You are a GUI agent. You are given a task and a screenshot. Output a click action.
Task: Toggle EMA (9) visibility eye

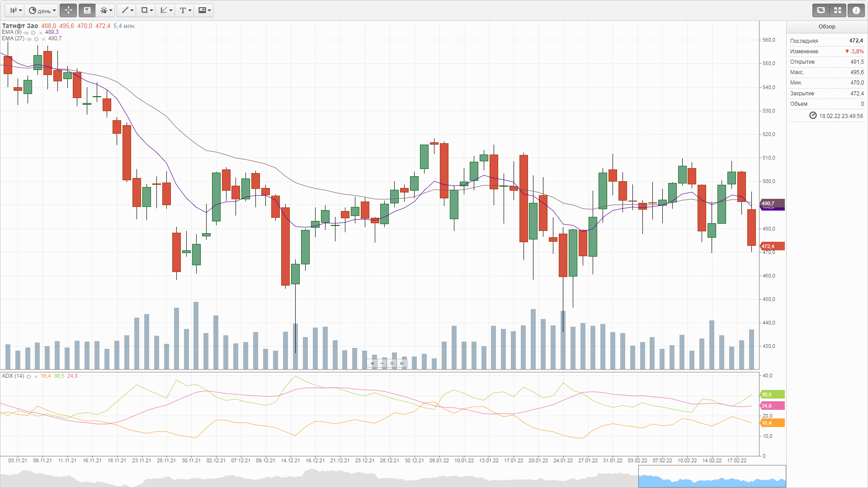[26, 33]
